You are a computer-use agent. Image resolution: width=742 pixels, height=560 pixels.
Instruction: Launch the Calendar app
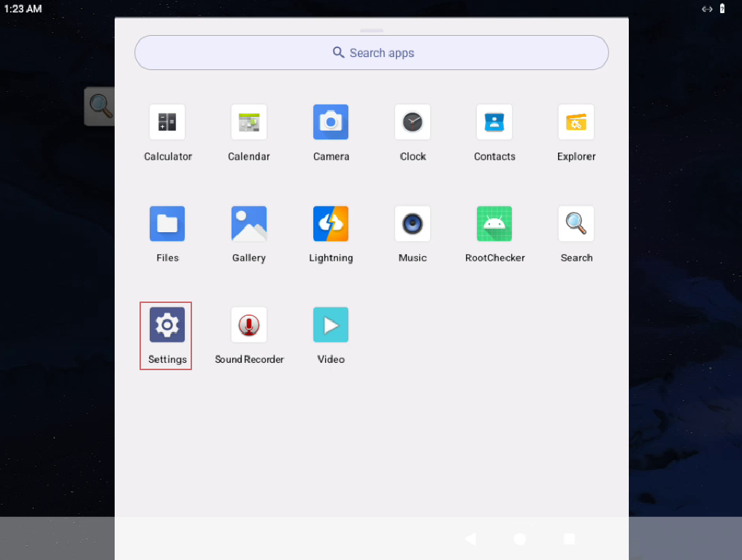[x=249, y=123]
